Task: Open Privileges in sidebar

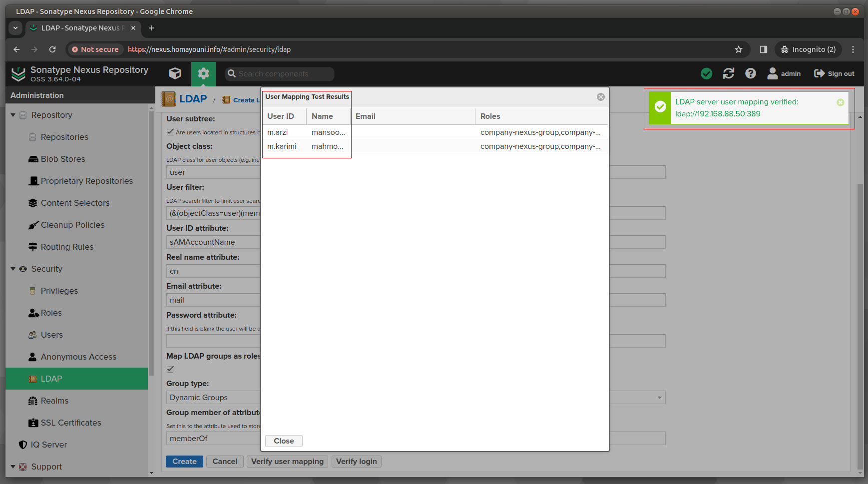Action: pyautogui.click(x=59, y=291)
